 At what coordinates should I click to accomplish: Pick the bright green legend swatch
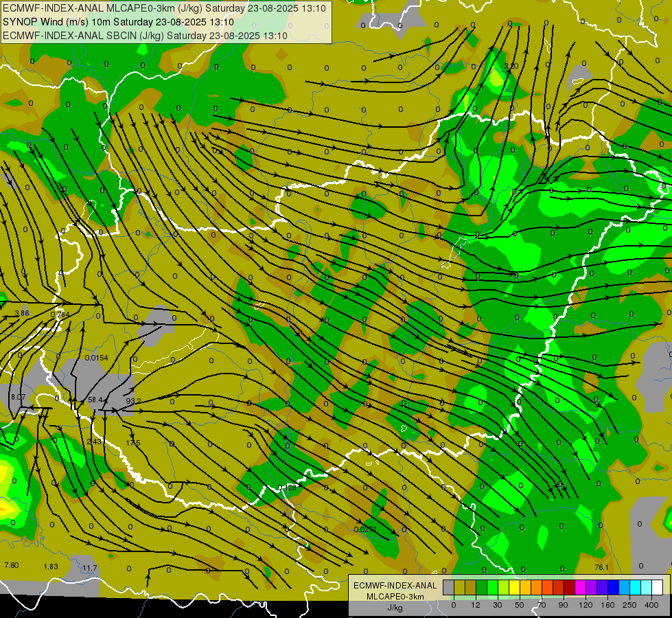pos(492,587)
